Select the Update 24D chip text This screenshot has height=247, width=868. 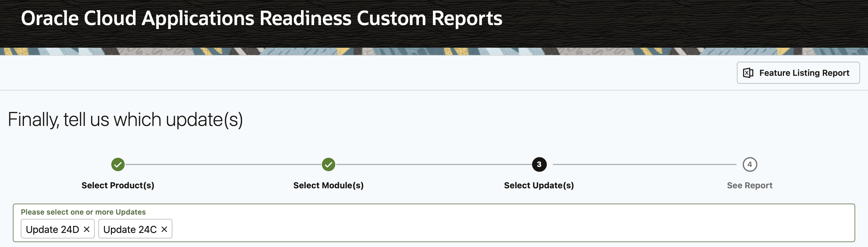point(52,230)
